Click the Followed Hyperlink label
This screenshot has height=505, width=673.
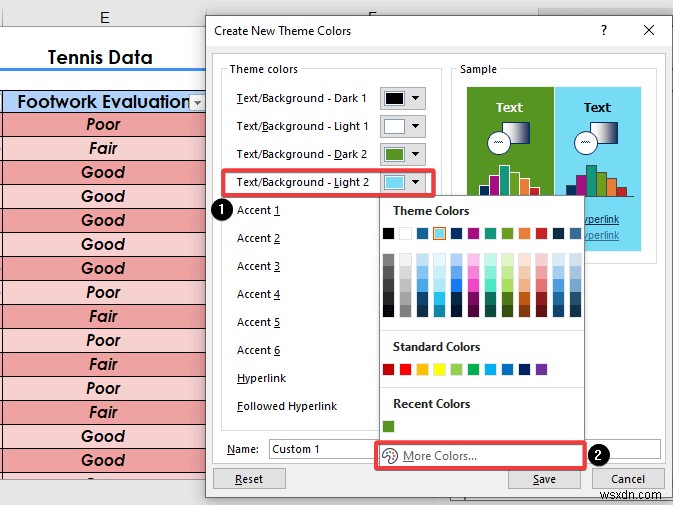(x=287, y=406)
